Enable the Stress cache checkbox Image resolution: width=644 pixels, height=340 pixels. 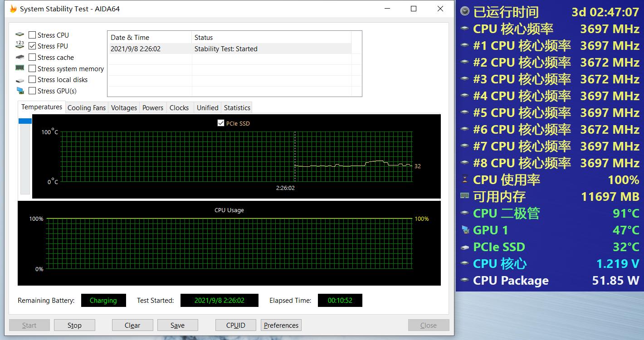pos(32,57)
